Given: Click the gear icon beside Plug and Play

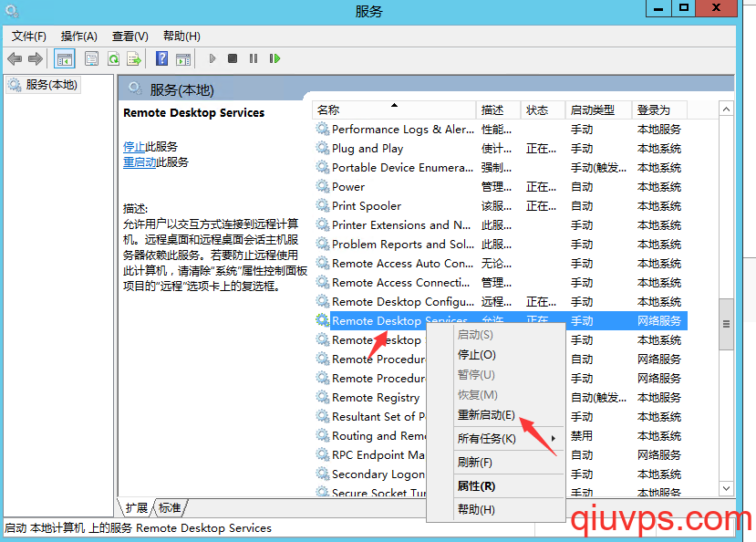Looking at the screenshot, I should click(322, 148).
